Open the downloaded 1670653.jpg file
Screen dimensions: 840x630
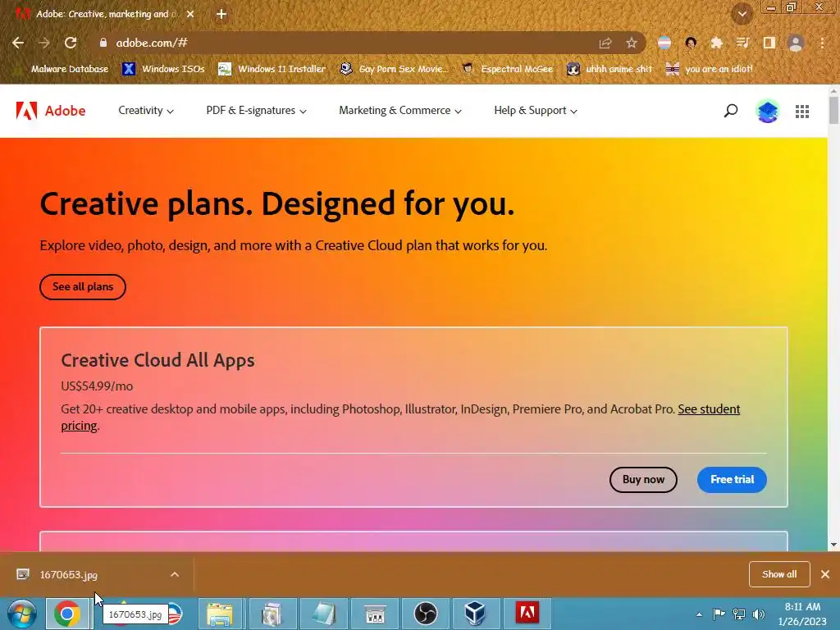(69, 575)
